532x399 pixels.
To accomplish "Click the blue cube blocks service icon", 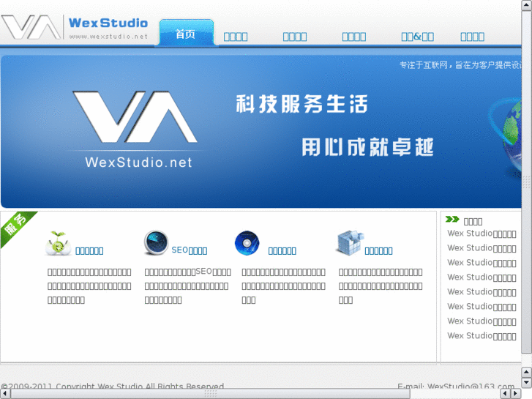I will pyautogui.click(x=351, y=242).
